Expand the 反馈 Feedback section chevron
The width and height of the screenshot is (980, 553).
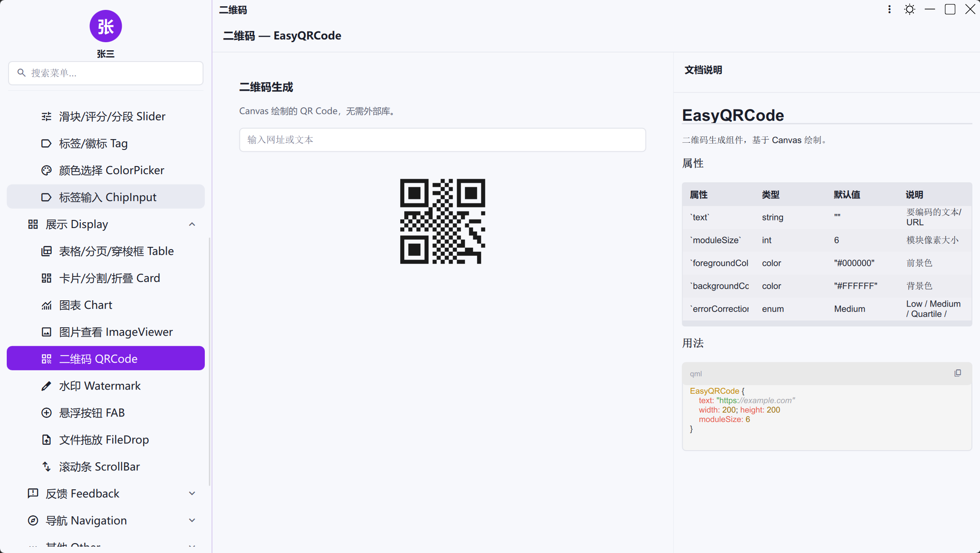[x=192, y=494]
